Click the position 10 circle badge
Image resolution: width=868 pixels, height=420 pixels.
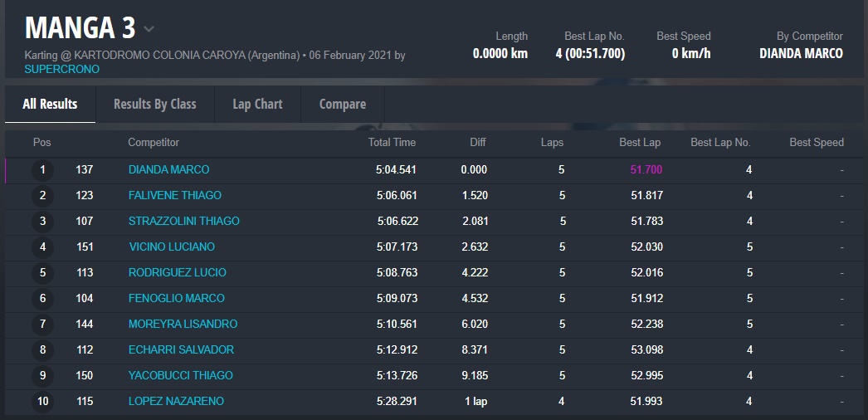pyautogui.click(x=42, y=402)
